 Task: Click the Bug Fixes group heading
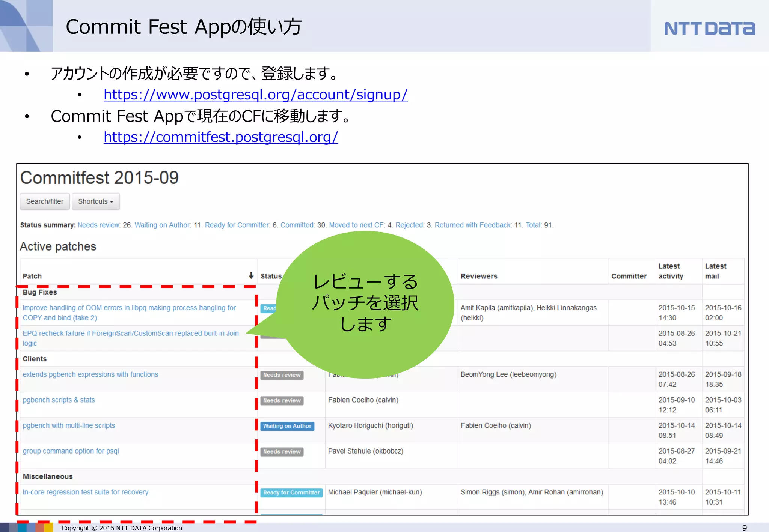coord(40,292)
